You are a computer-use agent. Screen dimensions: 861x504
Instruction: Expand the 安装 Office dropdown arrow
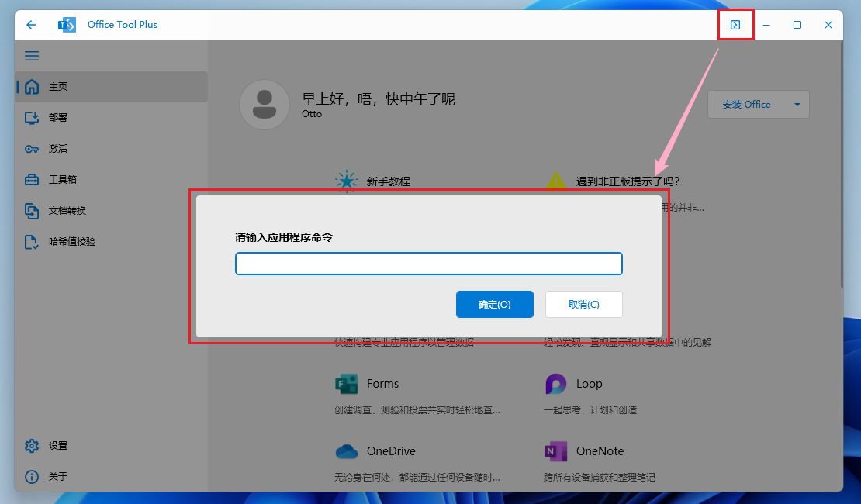797,105
